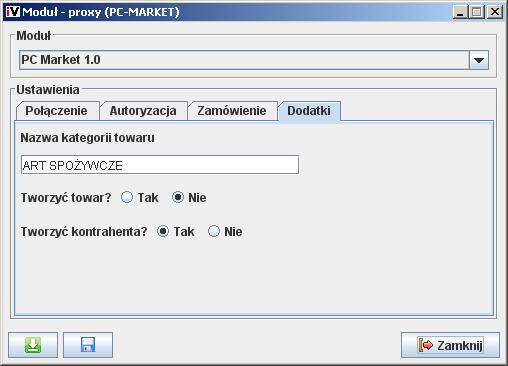508x366 pixels.
Task: Expand the Moduł dropdown arrow
Action: 479,60
